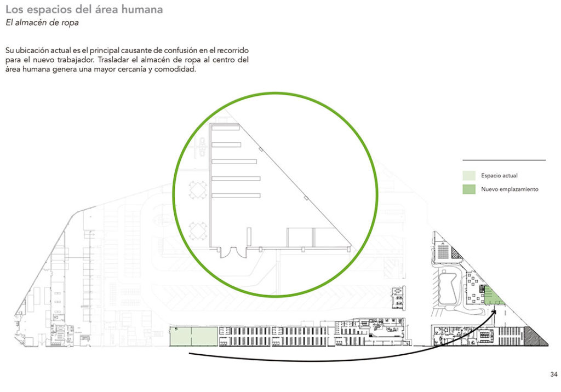Click the paragraph beginning 'Su ubicación actual'
Screen dimensions: 561x392
click(x=127, y=60)
